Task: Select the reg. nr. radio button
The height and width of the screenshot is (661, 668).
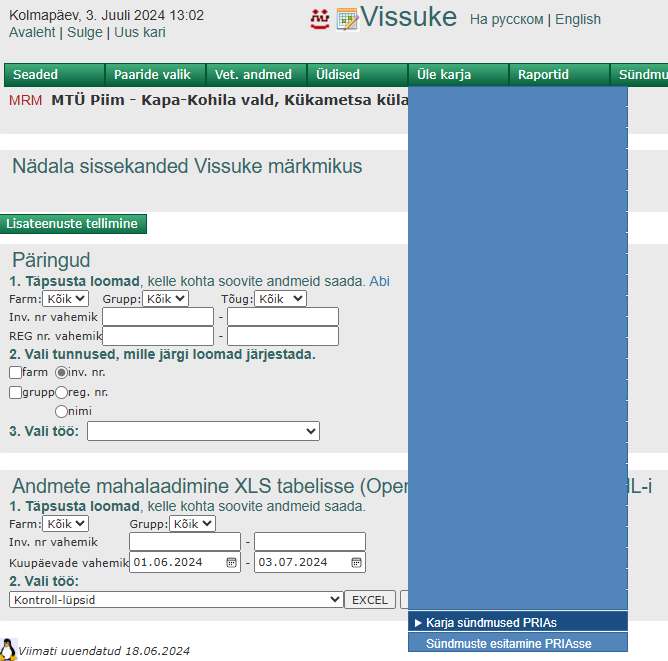Action: click(x=61, y=392)
